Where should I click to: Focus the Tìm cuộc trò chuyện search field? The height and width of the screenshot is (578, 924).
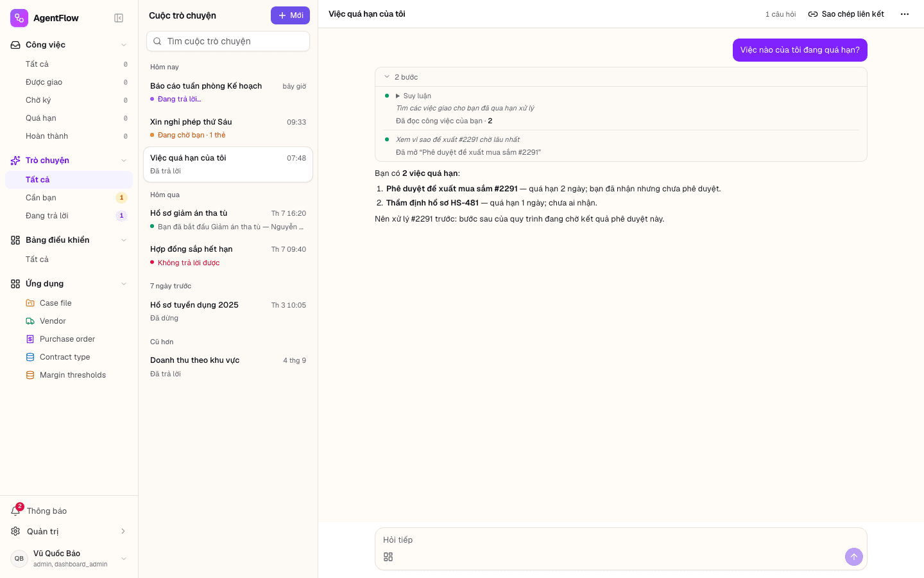pos(228,41)
